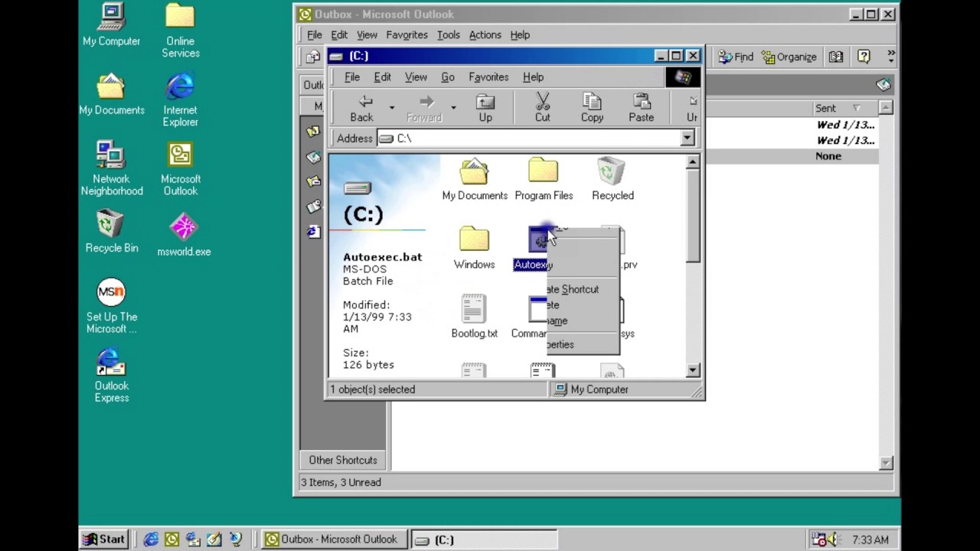Choose Rename from context menu
This screenshot has width=980, height=551.
[582, 321]
